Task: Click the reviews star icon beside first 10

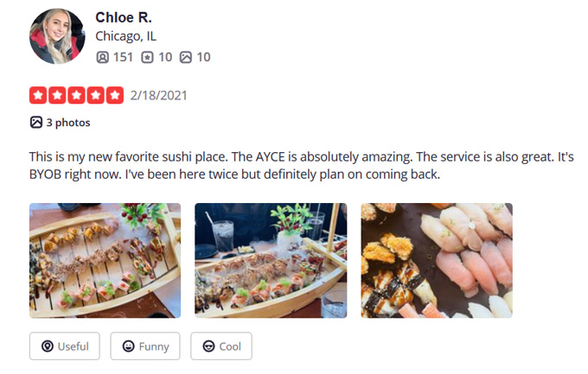Action: 147,57
